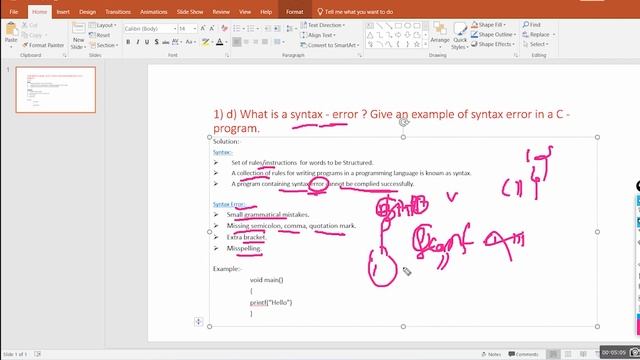Open font color dropdown arrow
The height and width of the screenshot is (360, 640).
coord(227,42)
